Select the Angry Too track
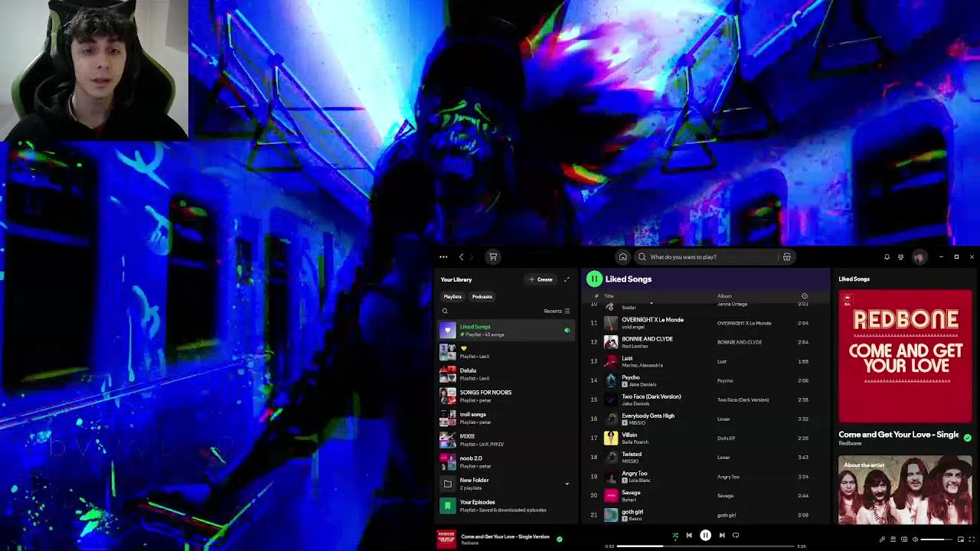Screen dimensions: 980x551 tap(705, 477)
